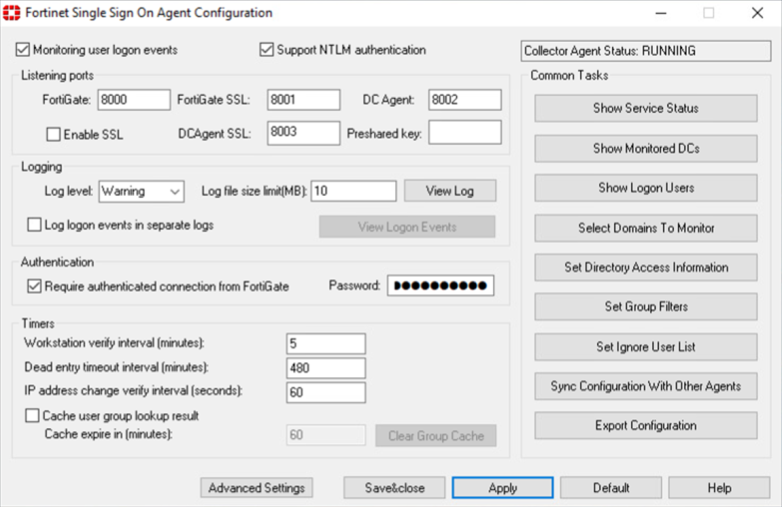This screenshot has height=507, width=782.
Task: Click Dead entry timeout interval field
Action: pyautogui.click(x=326, y=368)
